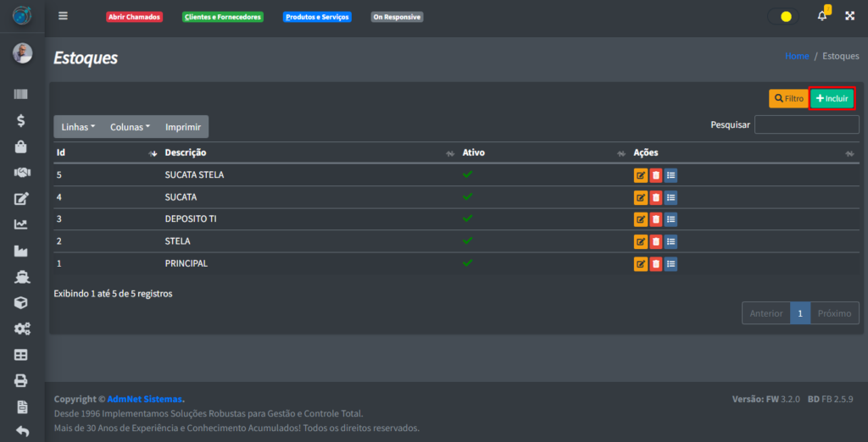The image size is (868, 442).
Task: Open the Produtos e Serviços shortcut
Action: (x=317, y=17)
